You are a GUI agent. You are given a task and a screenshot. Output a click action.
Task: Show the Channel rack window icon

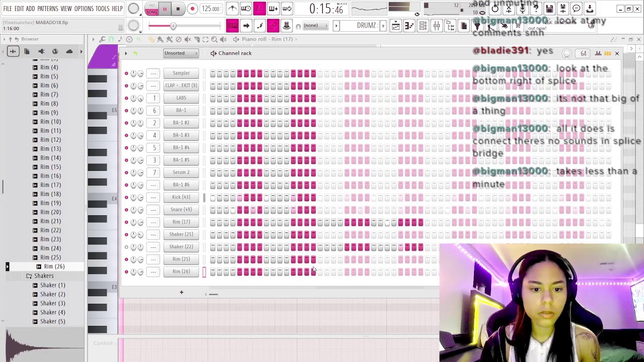[423, 26]
